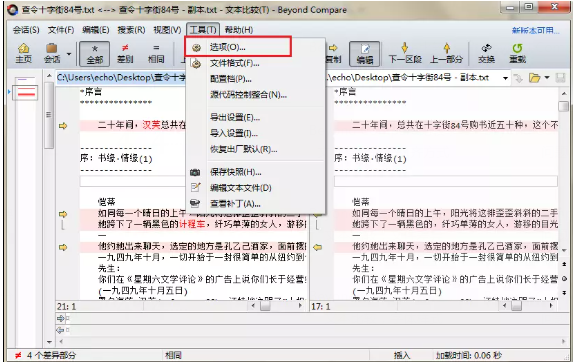Click left pane scroll-right arrow

click(300, 306)
